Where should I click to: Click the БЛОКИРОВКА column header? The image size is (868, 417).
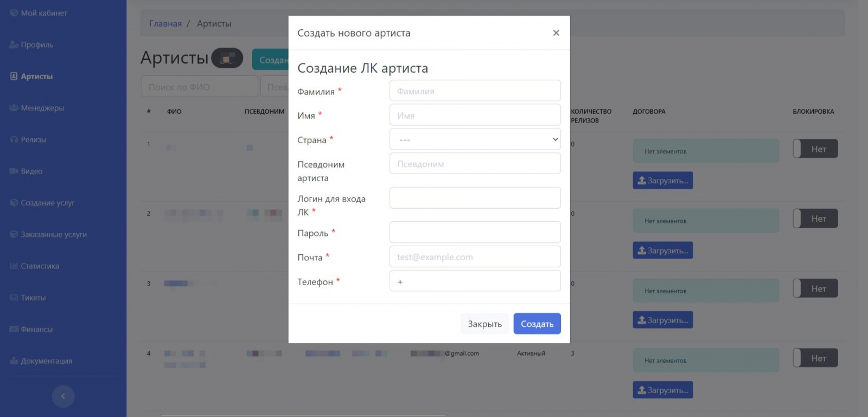pyautogui.click(x=813, y=112)
